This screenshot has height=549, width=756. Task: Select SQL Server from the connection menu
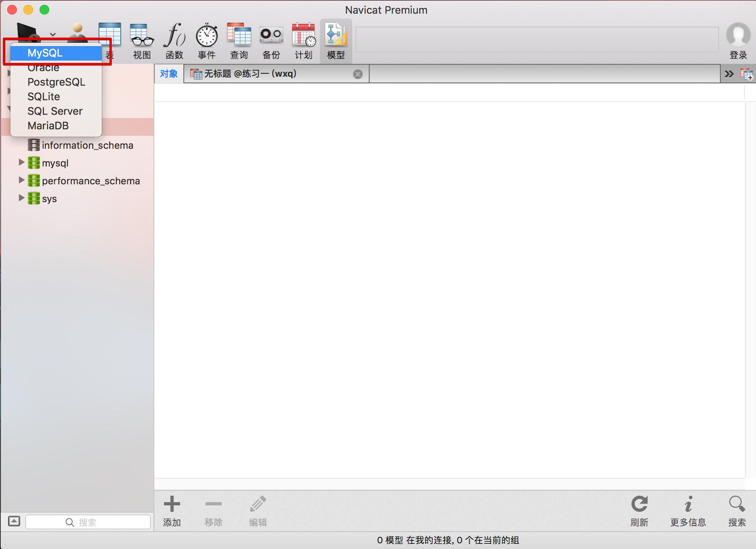click(56, 111)
